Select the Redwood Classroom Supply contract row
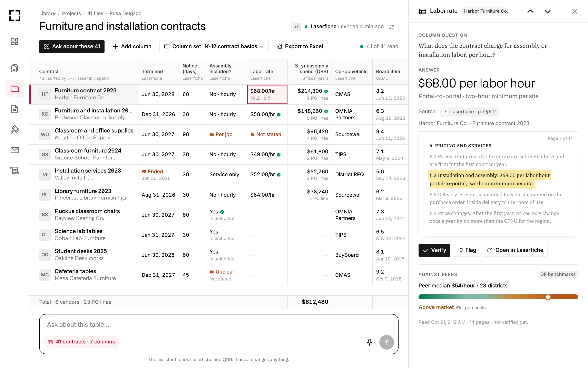This screenshot has height=368, width=588. click(219, 114)
